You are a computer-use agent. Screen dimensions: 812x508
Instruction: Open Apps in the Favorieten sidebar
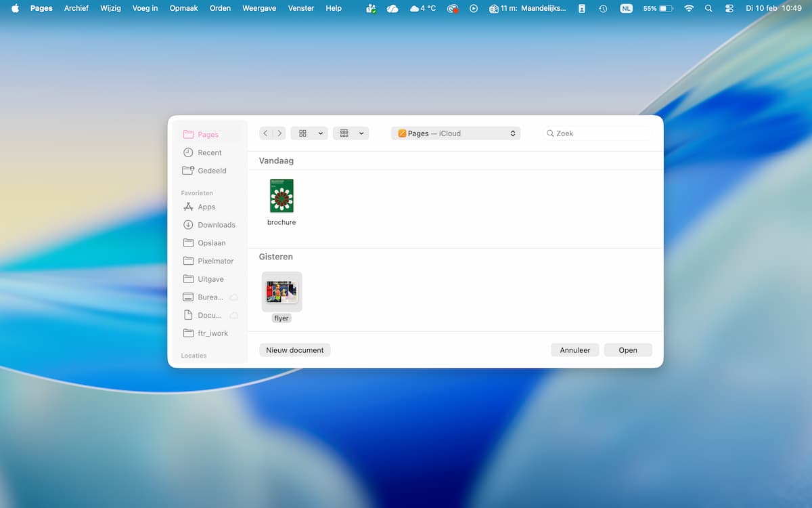[x=206, y=207]
